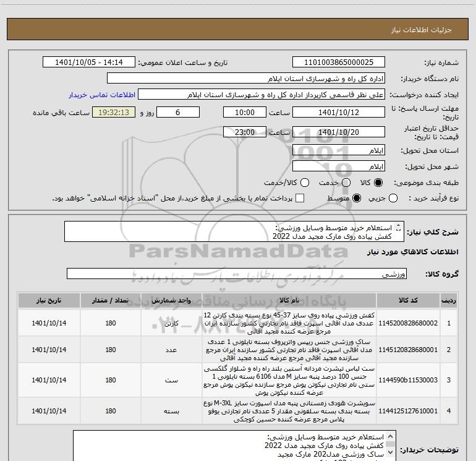The height and width of the screenshot is (461, 476).
Task: Click the ست لباس تیشرت مردانه item name
Action: (289, 380)
